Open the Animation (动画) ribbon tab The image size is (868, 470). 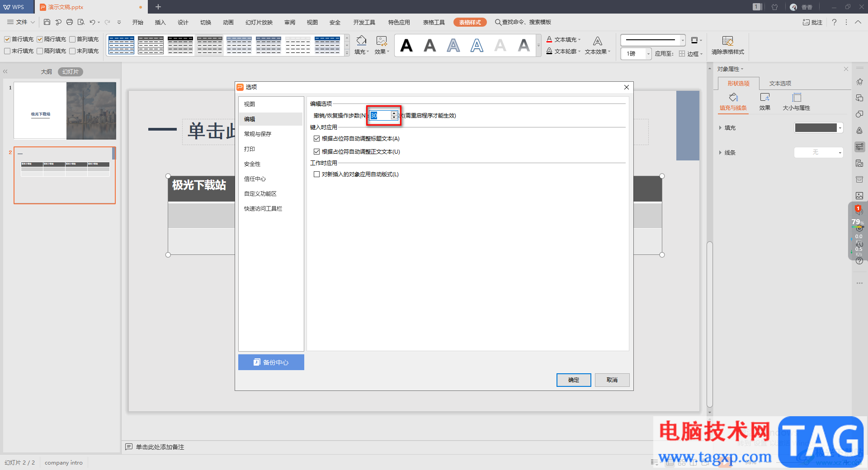point(228,22)
